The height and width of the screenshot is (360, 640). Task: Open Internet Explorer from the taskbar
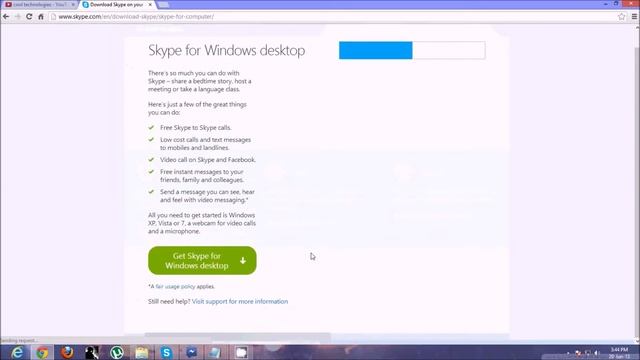[17, 352]
